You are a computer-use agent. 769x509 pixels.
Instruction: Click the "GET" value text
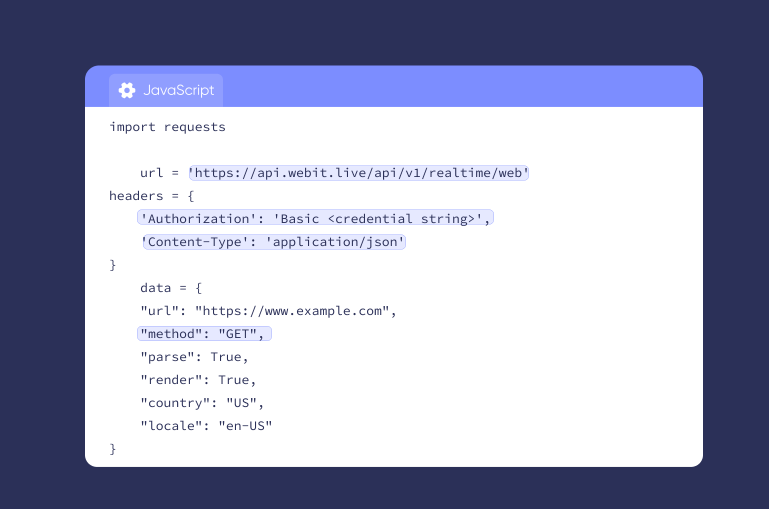tap(238, 333)
